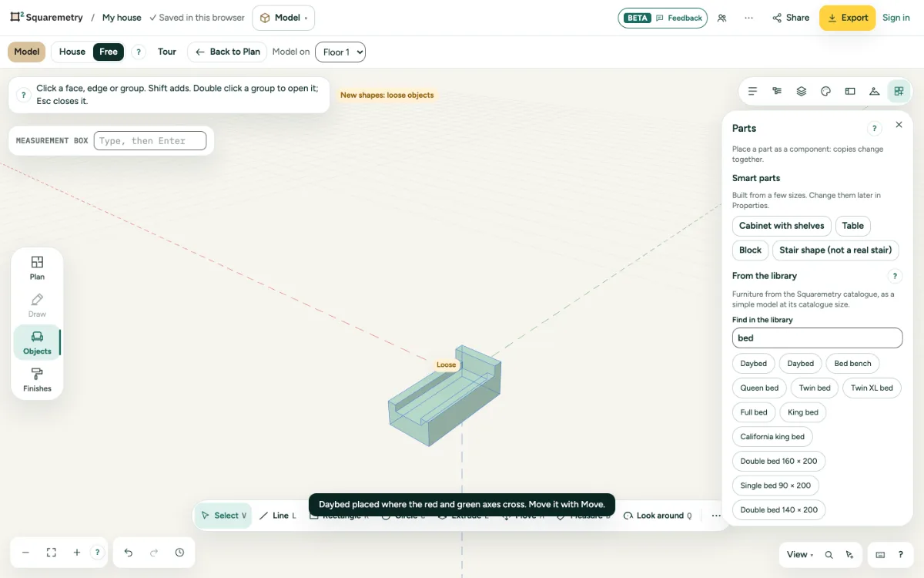Open the Share button

tap(791, 18)
